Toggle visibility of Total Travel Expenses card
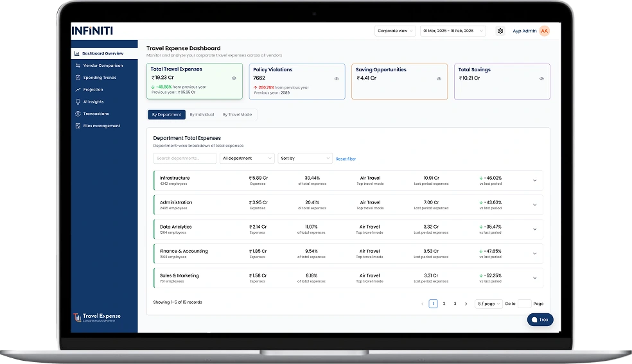This screenshot has height=364, width=632. coord(234,78)
